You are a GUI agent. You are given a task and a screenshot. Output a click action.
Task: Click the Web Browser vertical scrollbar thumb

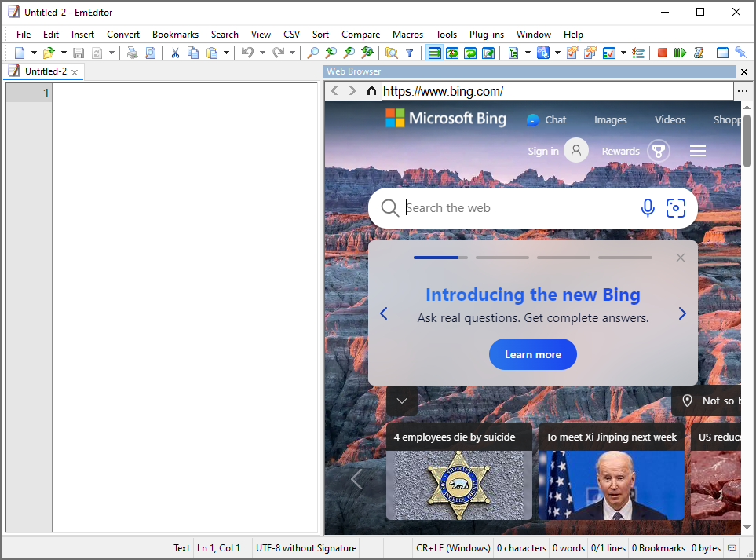747,141
